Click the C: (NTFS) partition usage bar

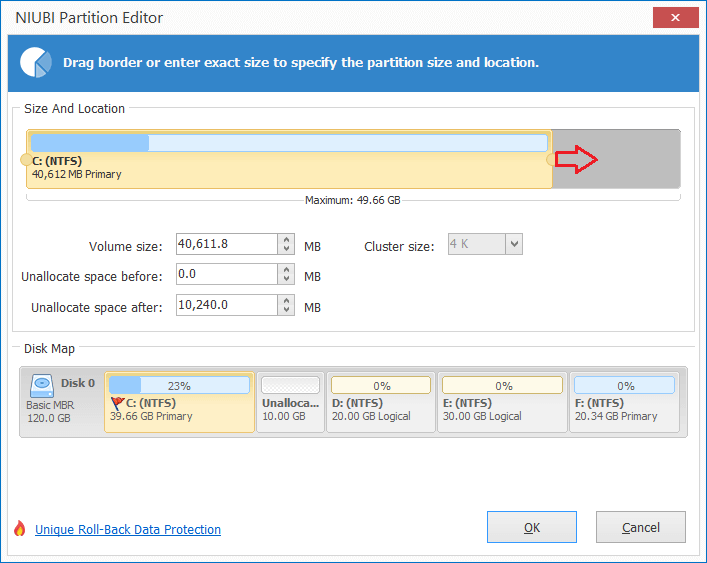point(289,143)
